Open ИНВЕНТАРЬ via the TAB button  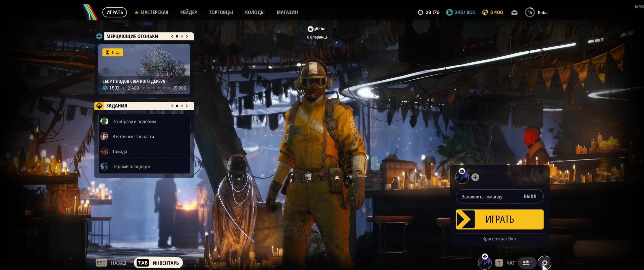pyautogui.click(x=158, y=263)
